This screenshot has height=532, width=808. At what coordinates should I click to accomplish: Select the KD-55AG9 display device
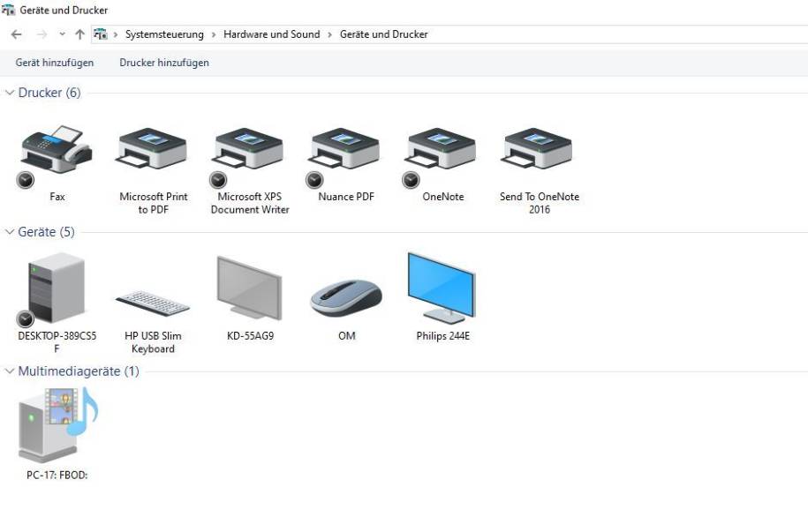(x=249, y=287)
